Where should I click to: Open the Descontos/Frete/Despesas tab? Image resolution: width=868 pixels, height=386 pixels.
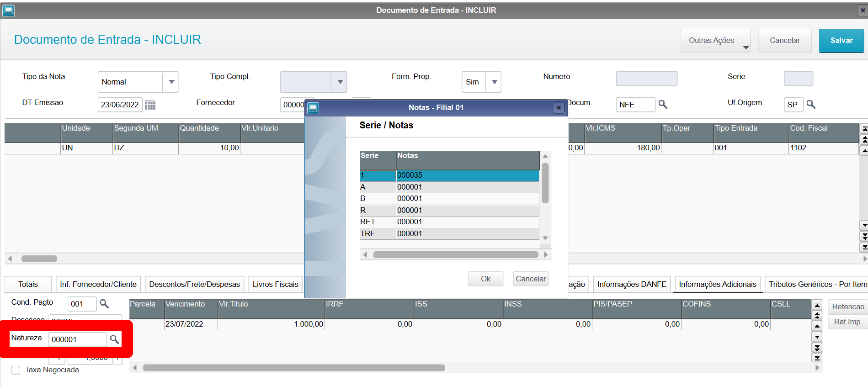coord(195,284)
